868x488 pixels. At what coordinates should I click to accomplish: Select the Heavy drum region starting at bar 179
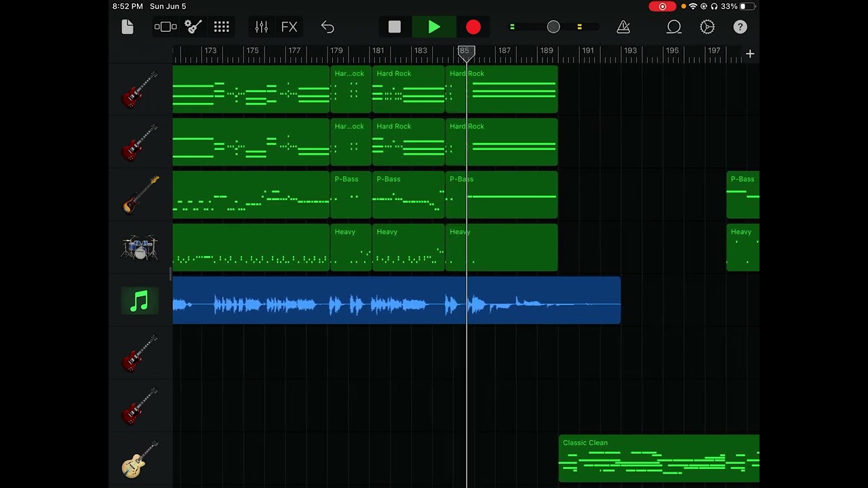(351, 248)
